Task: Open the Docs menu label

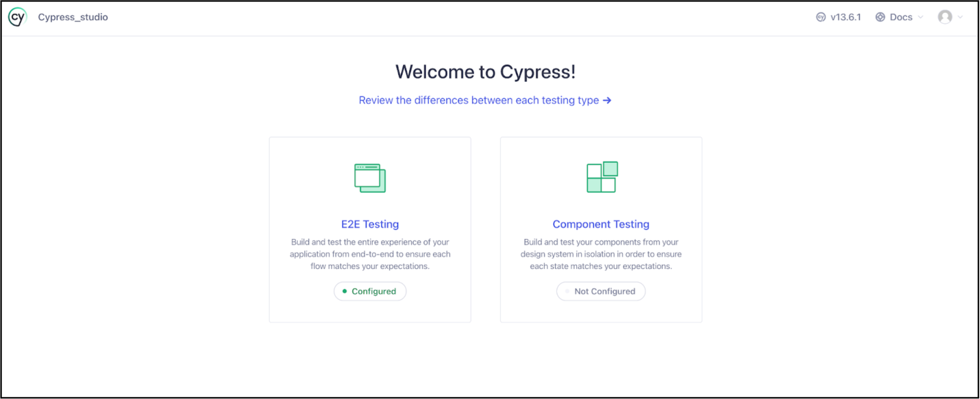Action: (x=901, y=17)
